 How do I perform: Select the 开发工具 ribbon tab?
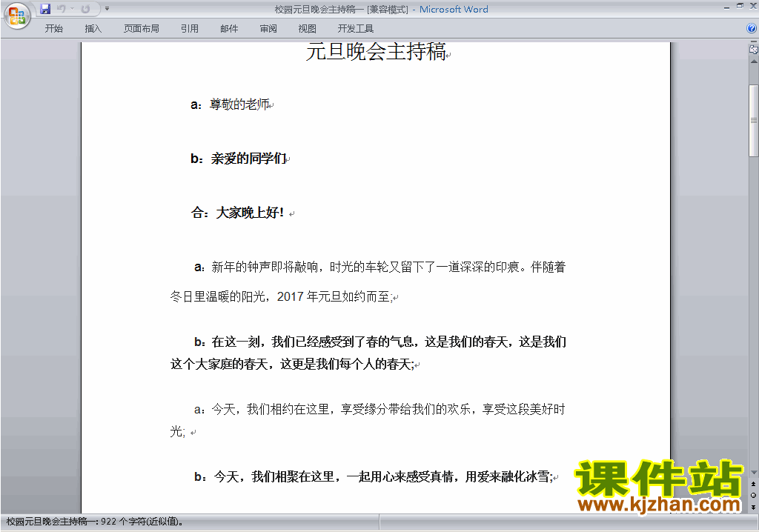(x=356, y=29)
